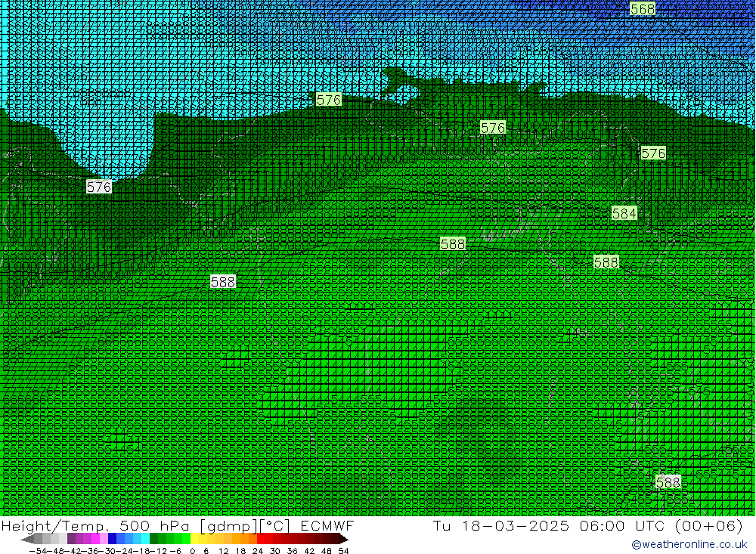Pick the bright red legend swatch above 24

(x=261, y=539)
